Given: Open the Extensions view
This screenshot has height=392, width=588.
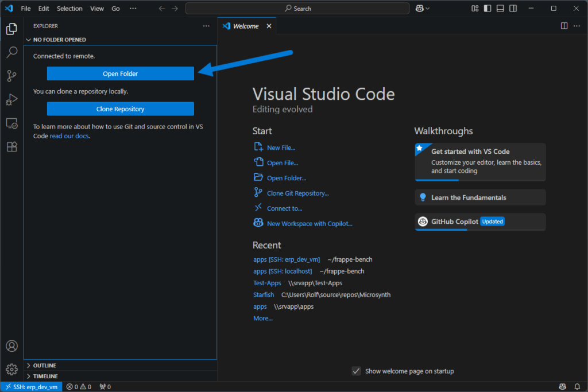Looking at the screenshot, I should [x=11, y=147].
